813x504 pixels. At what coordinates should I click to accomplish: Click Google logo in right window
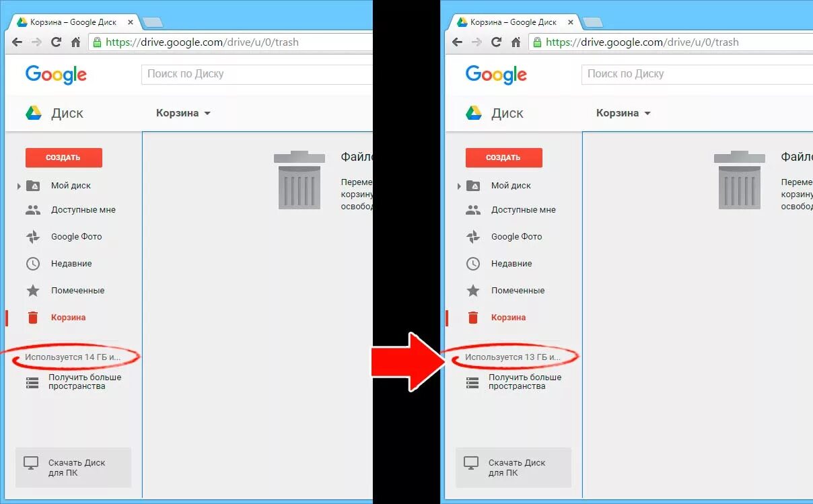(496, 75)
